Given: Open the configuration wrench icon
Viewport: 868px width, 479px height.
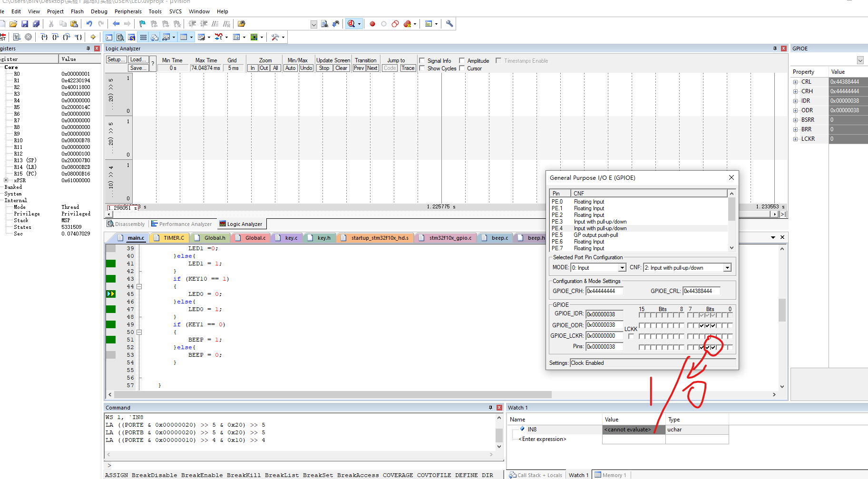Looking at the screenshot, I should (449, 24).
